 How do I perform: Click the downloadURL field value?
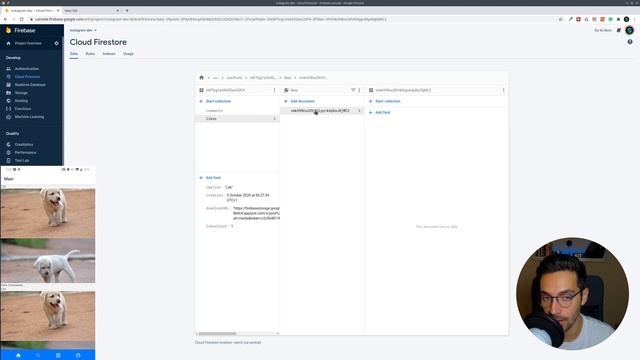point(256,213)
